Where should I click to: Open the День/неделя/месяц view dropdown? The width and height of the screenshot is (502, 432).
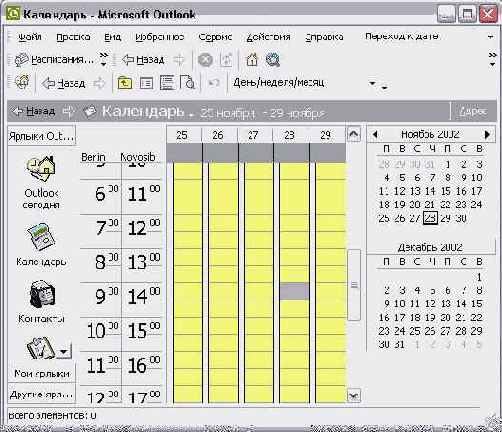coord(373,83)
